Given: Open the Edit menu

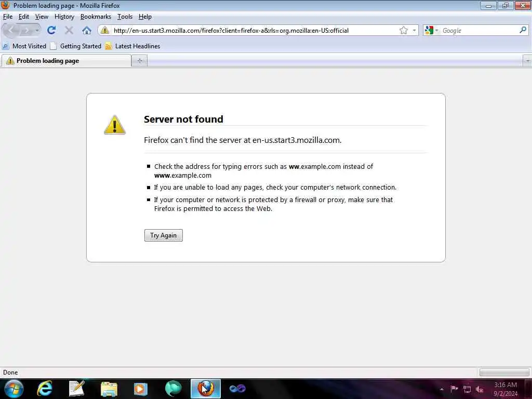Looking at the screenshot, I should (24, 17).
